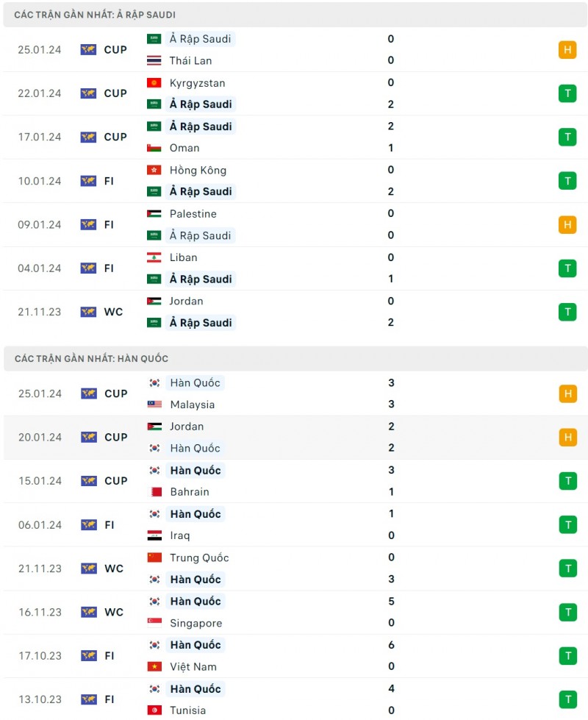588x720 pixels.
Task: Click the Tunisia flag icon
Action: [154, 710]
